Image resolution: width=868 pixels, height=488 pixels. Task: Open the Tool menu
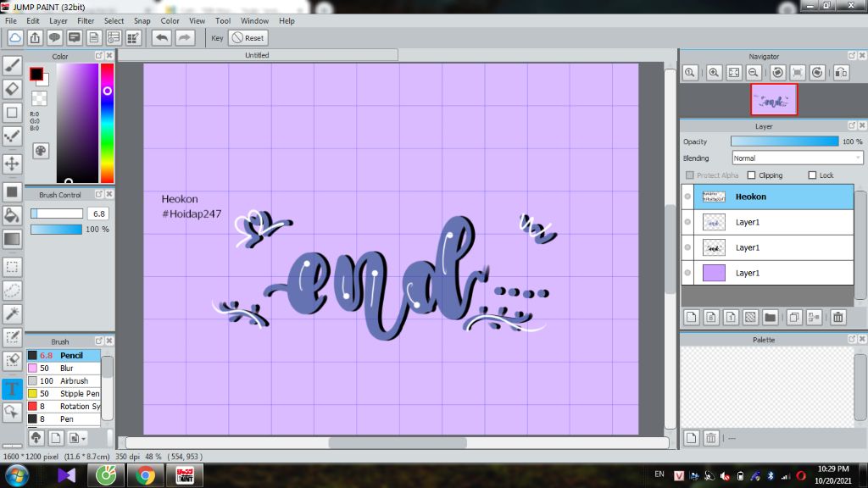click(x=223, y=21)
